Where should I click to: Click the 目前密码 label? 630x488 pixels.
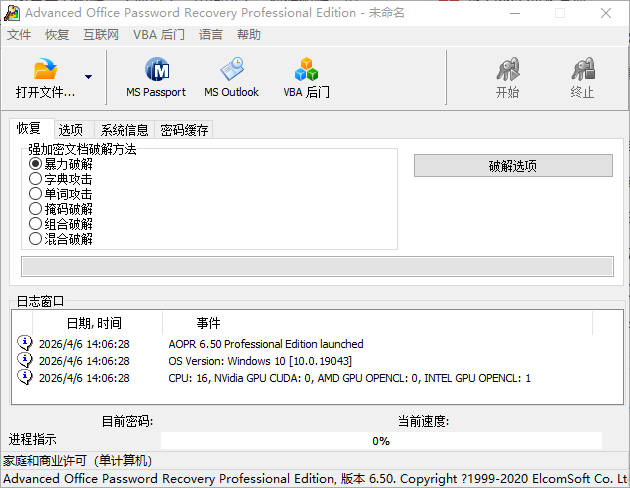[127, 421]
